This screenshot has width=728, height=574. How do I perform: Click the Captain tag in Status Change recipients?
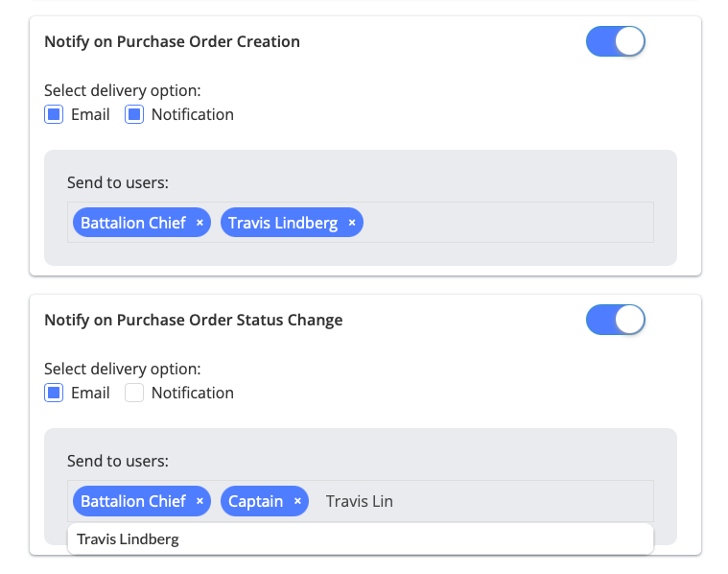point(255,501)
